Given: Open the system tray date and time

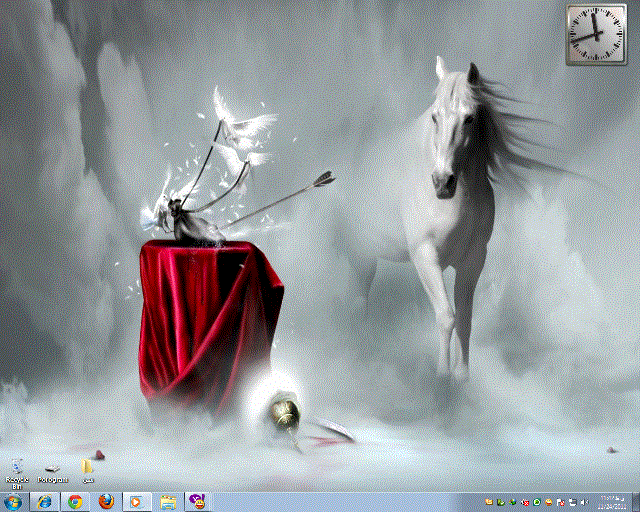Looking at the screenshot, I should pos(612,502).
